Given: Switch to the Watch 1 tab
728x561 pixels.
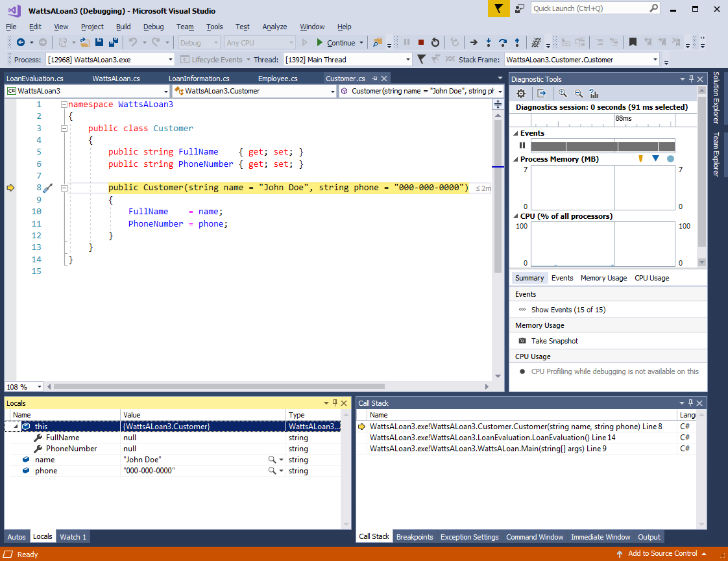Looking at the screenshot, I should (73, 537).
